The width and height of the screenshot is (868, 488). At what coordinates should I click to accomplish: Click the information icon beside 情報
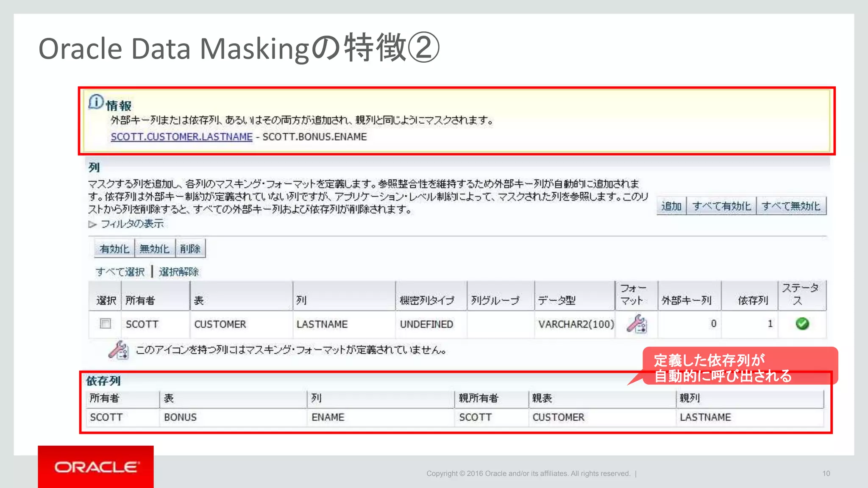tap(96, 102)
